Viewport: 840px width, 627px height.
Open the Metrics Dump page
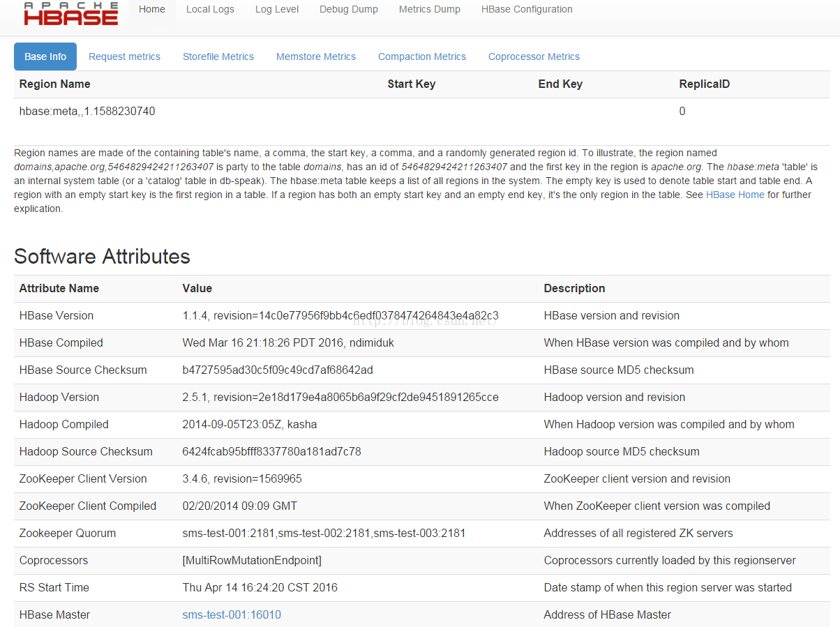pyautogui.click(x=429, y=9)
